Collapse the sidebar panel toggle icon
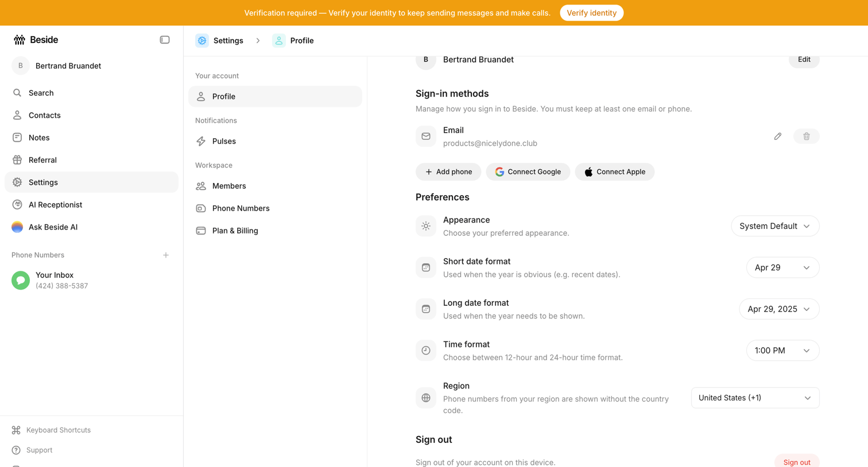 [x=165, y=40]
